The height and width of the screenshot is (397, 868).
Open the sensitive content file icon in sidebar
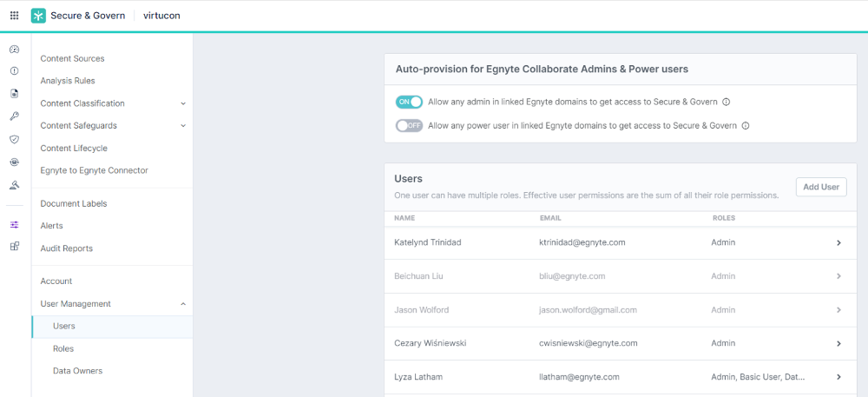(15, 94)
